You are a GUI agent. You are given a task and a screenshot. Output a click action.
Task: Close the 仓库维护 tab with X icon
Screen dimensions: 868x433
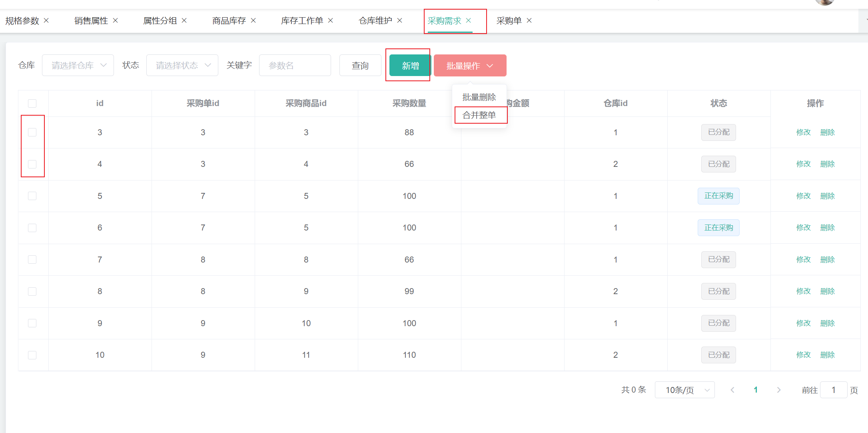click(x=400, y=20)
